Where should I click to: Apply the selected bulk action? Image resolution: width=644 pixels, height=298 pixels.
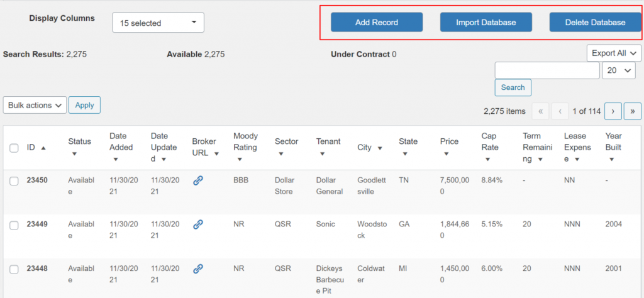point(85,104)
